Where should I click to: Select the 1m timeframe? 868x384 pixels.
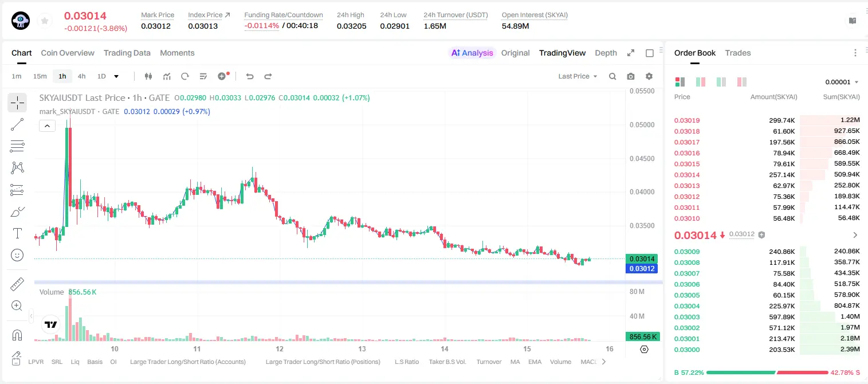point(17,76)
